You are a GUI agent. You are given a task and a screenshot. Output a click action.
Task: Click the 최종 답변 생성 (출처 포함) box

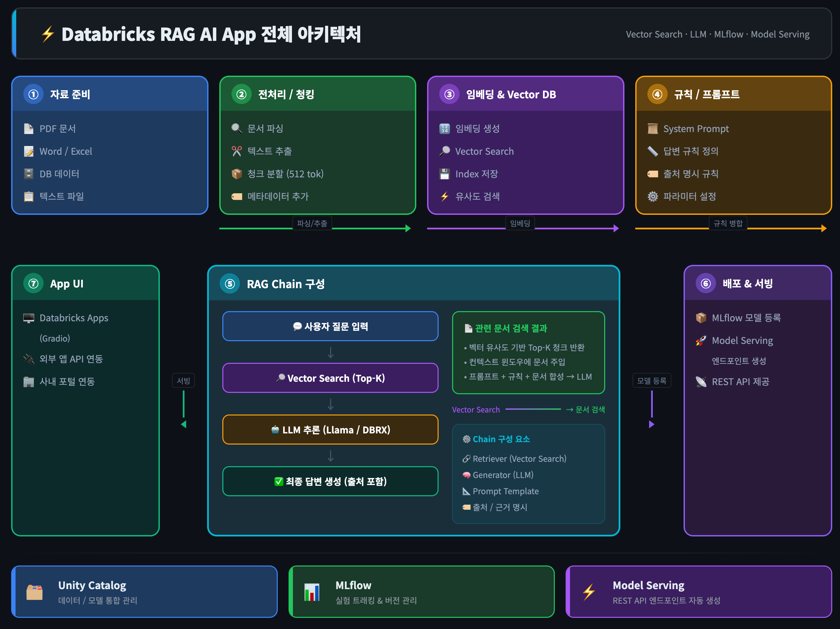pos(330,481)
